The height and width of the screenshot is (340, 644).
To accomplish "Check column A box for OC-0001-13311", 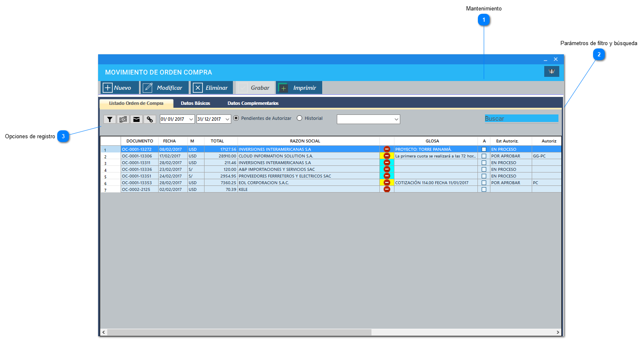I will pyautogui.click(x=484, y=162).
